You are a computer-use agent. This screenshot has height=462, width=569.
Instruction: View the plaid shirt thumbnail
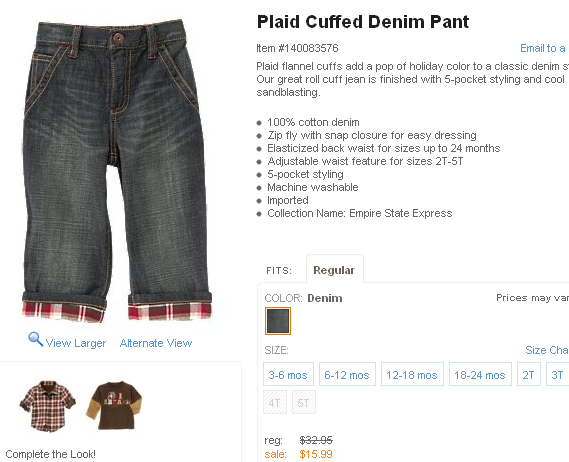(x=48, y=406)
